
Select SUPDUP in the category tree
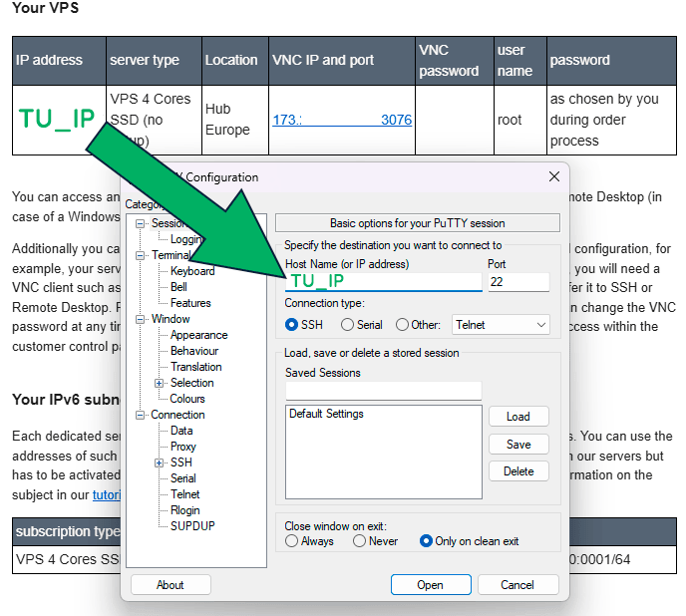(x=192, y=526)
